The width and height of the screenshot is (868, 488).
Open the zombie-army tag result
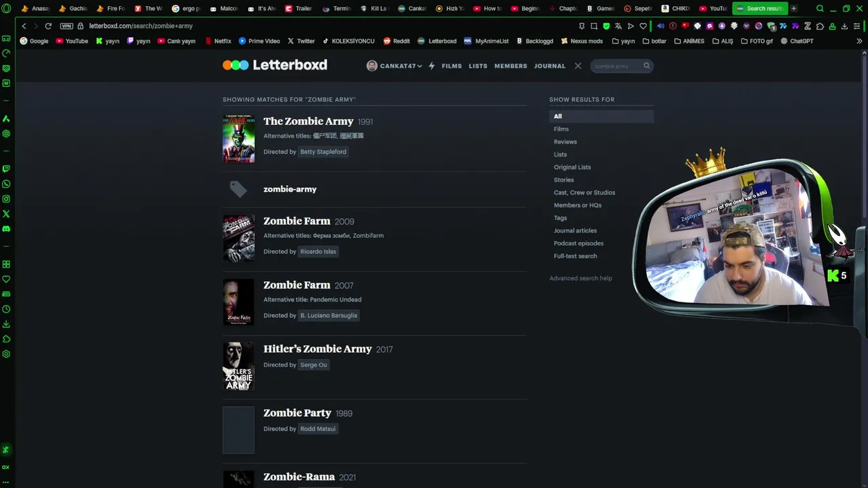click(290, 189)
